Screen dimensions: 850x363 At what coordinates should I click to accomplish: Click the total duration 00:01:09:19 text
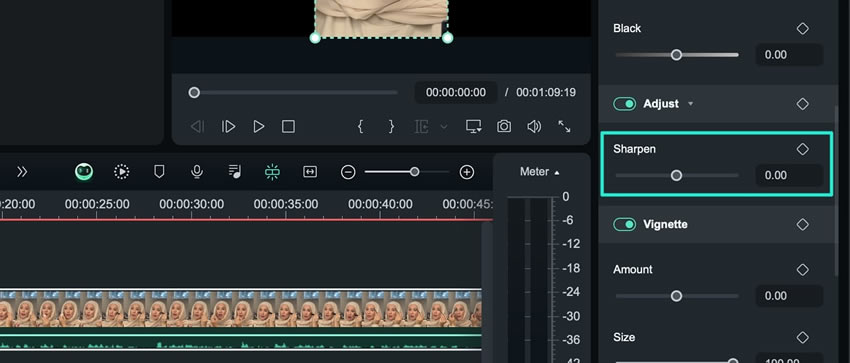[x=546, y=93]
